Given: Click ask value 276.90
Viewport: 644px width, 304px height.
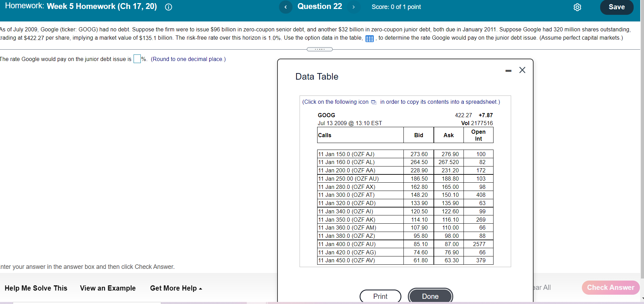Looking at the screenshot, I should point(450,154).
